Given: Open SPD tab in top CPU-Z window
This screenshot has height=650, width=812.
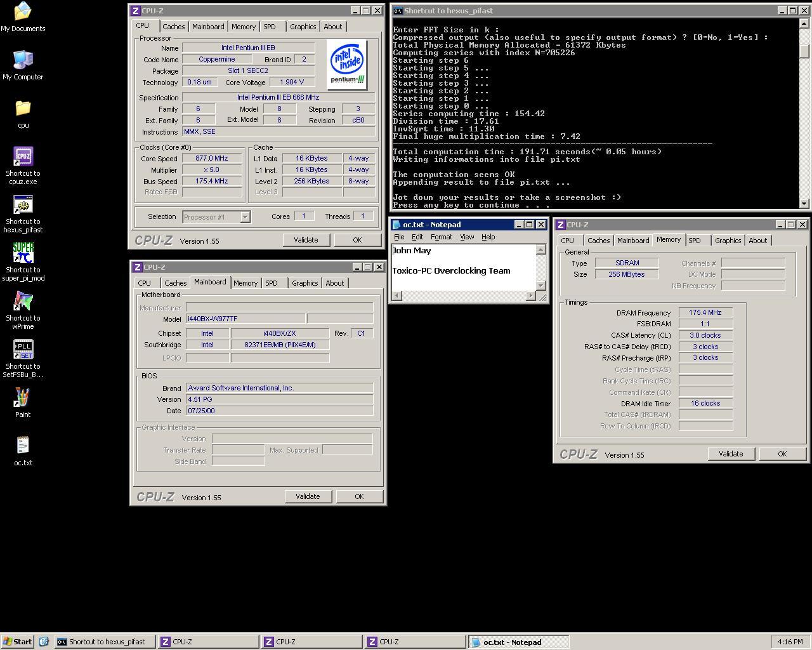Looking at the screenshot, I should (270, 27).
